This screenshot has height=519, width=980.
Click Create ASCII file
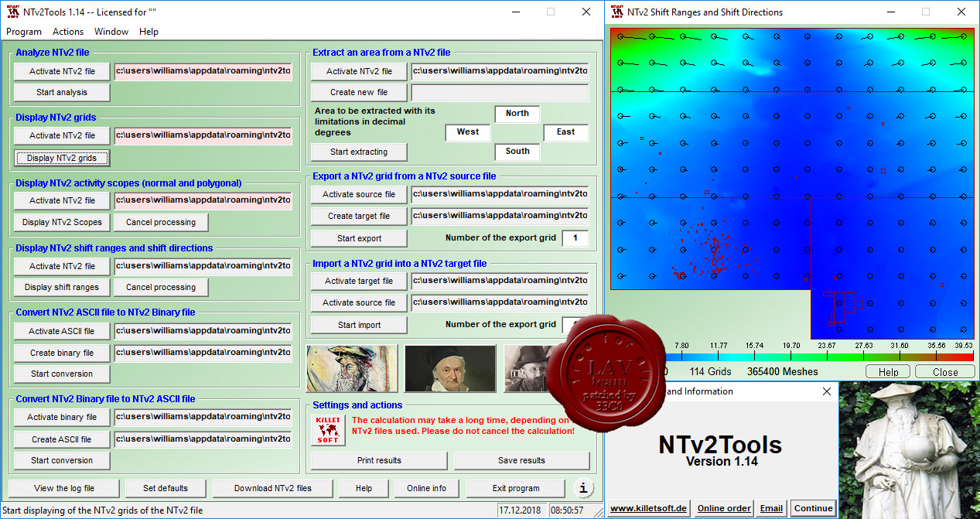pos(62,439)
